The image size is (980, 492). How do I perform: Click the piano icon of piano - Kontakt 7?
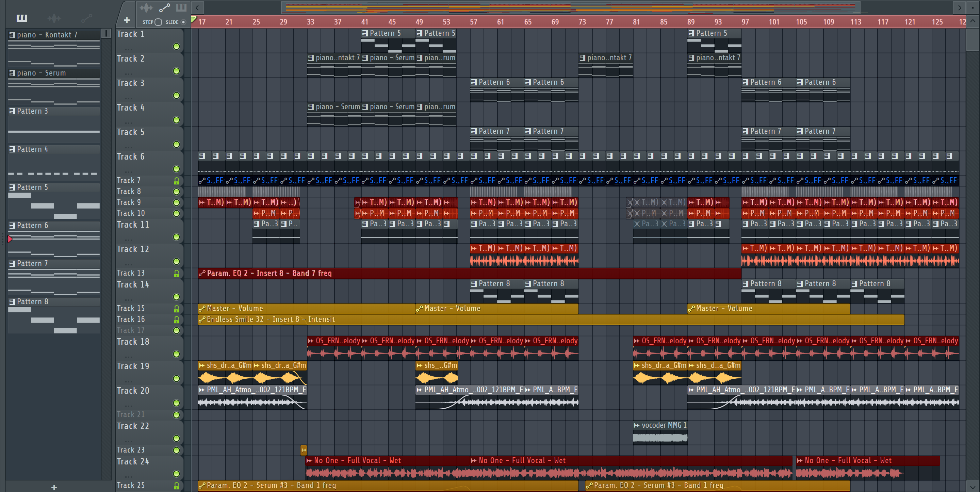coord(12,35)
